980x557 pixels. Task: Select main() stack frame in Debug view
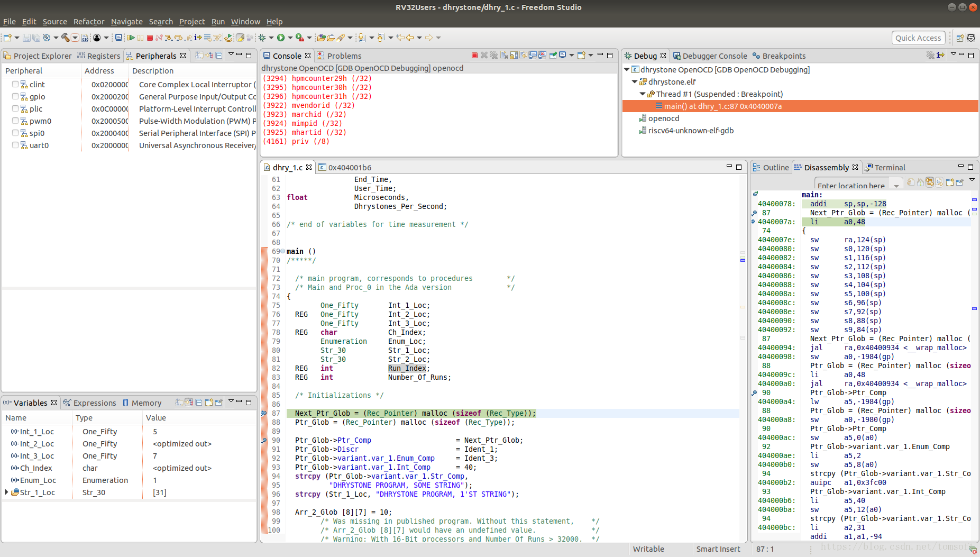point(722,106)
